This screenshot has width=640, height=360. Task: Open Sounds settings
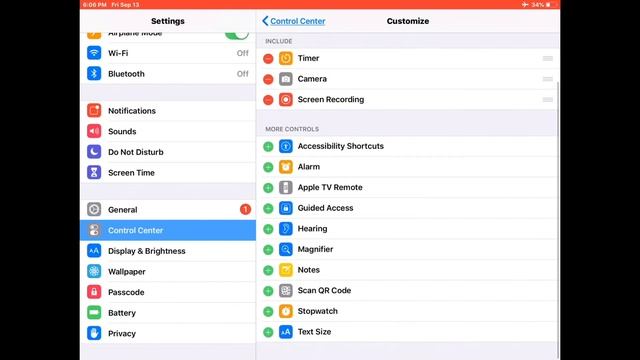pos(168,131)
